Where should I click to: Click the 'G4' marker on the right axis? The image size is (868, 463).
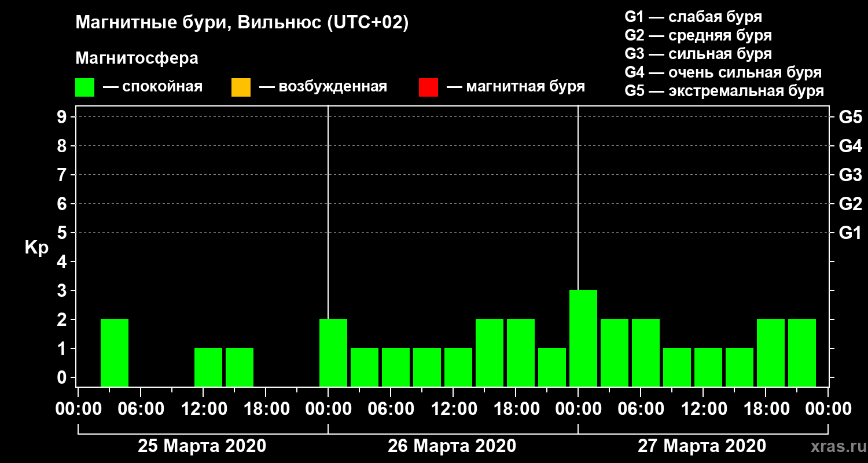click(850, 146)
